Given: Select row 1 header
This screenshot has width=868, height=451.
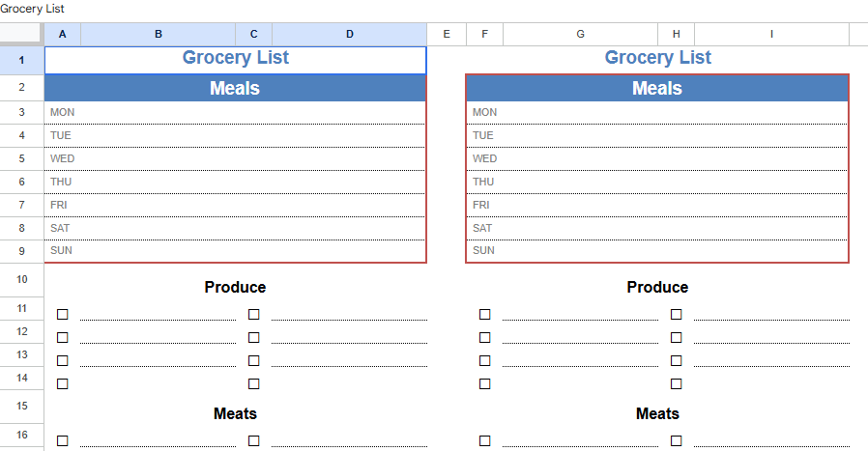Looking at the screenshot, I should [x=21, y=60].
